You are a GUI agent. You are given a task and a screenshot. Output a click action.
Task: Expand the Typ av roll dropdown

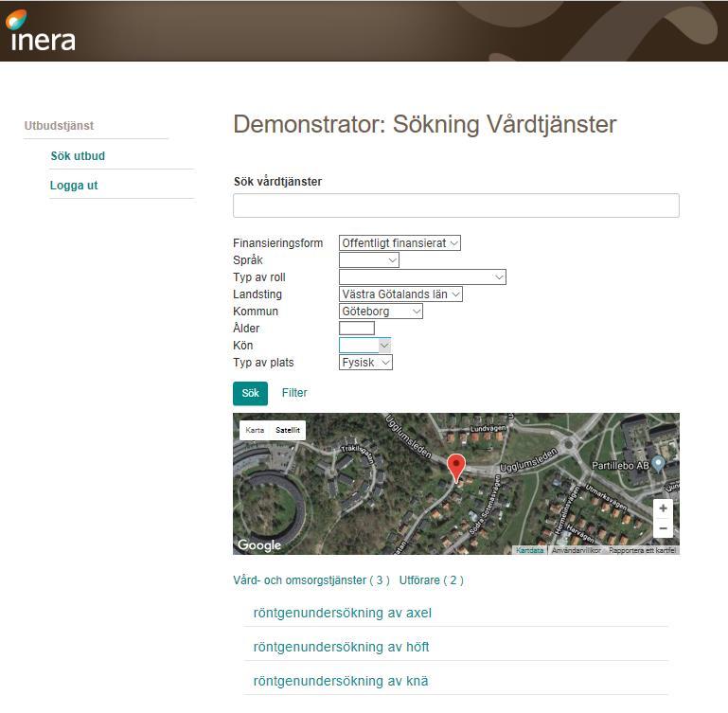pos(422,277)
